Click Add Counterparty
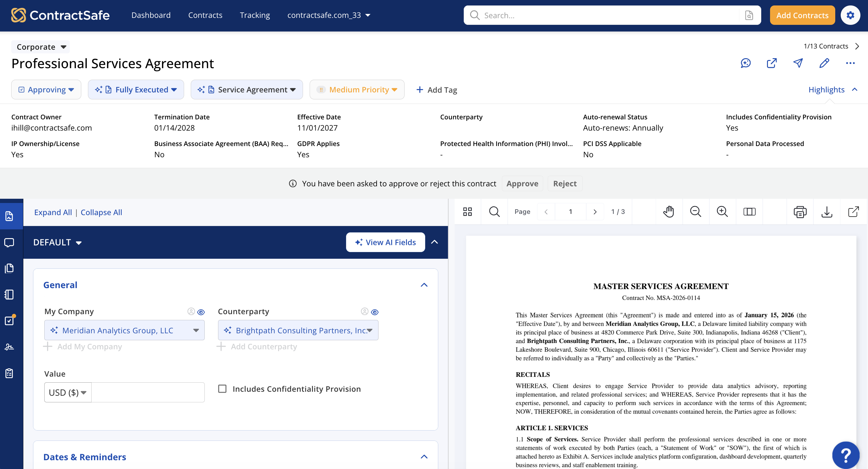The width and height of the screenshot is (868, 469). (x=257, y=346)
